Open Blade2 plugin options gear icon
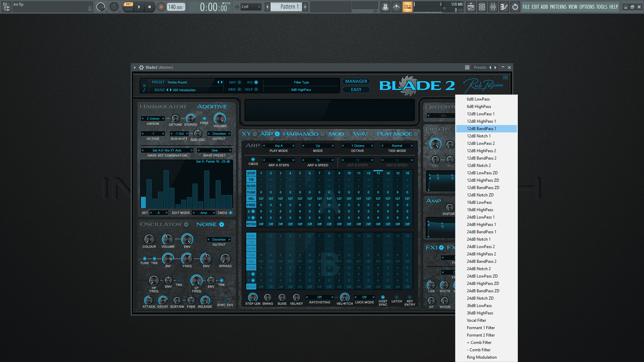Screen dimensions: 644x362 tap(142, 67)
